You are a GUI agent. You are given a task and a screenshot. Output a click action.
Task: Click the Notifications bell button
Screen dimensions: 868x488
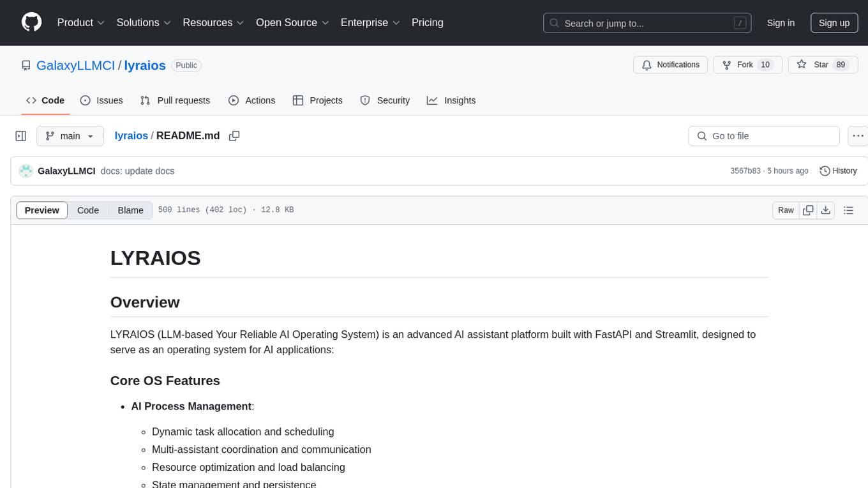(x=670, y=65)
